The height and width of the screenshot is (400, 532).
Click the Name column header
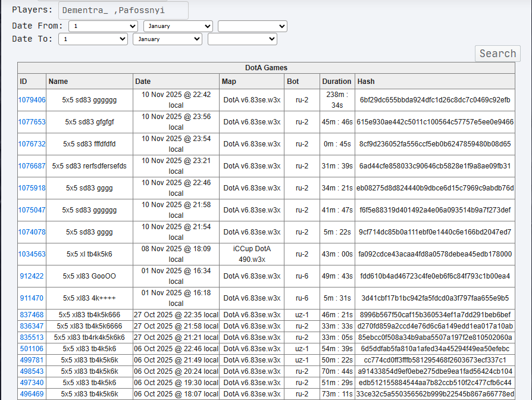90,82
